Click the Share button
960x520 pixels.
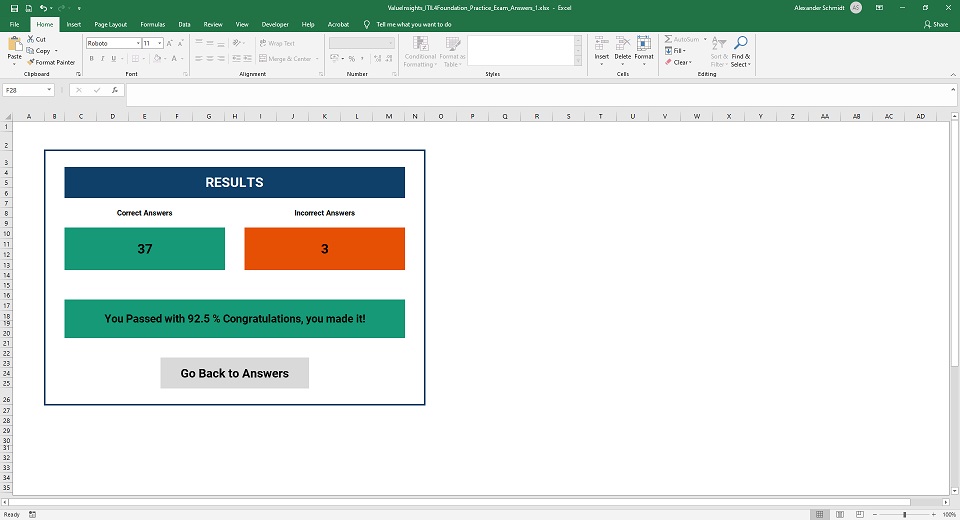click(x=936, y=24)
